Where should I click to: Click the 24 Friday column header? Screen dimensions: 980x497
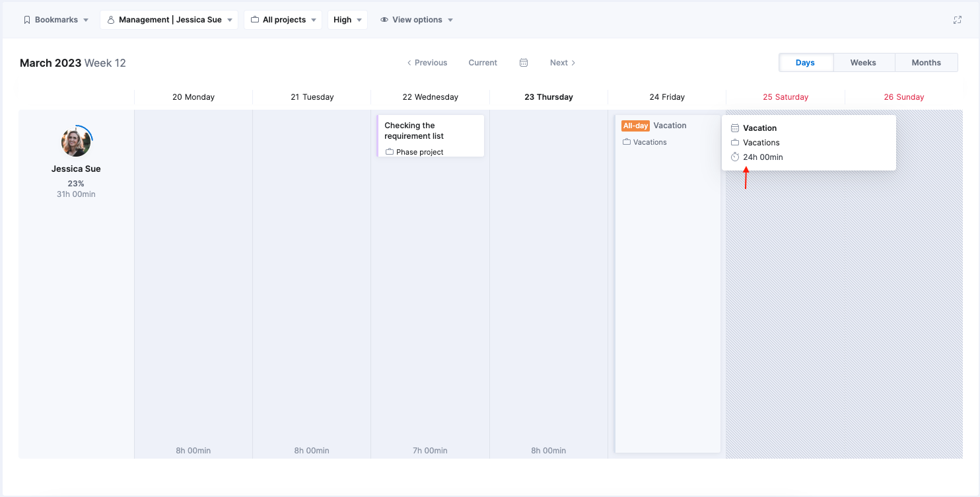[667, 97]
